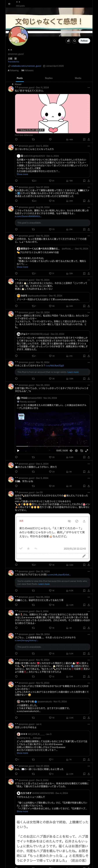Open the 94 Followers list

pyautogui.click(x=27, y=70)
